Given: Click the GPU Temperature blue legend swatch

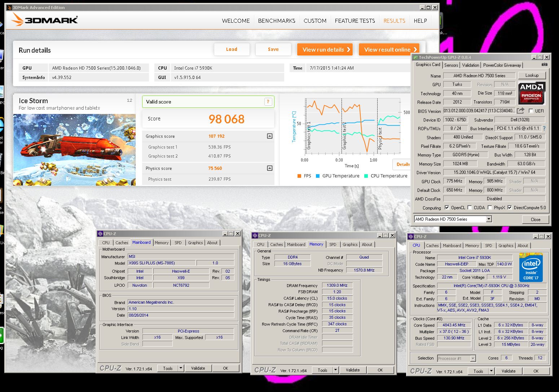Looking at the screenshot, I should point(318,176).
